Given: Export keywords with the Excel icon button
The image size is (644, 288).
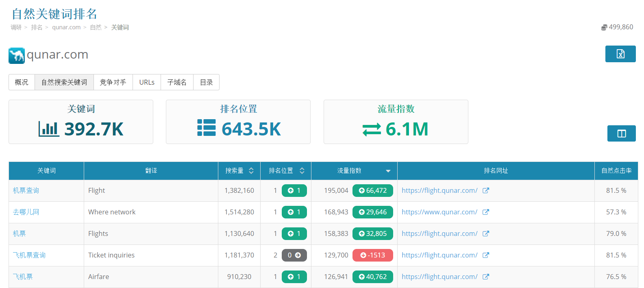Looking at the screenshot, I should (x=620, y=54).
